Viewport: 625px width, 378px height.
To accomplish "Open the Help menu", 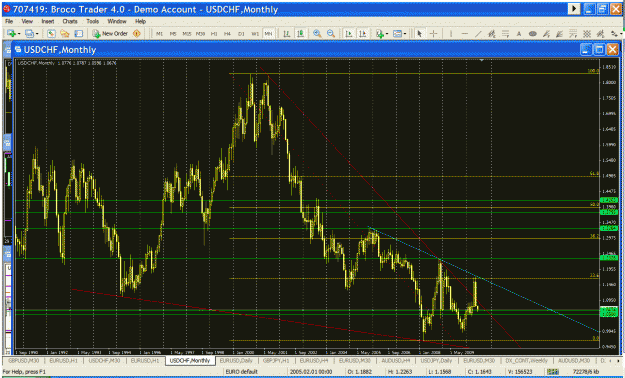I will tap(140, 22).
